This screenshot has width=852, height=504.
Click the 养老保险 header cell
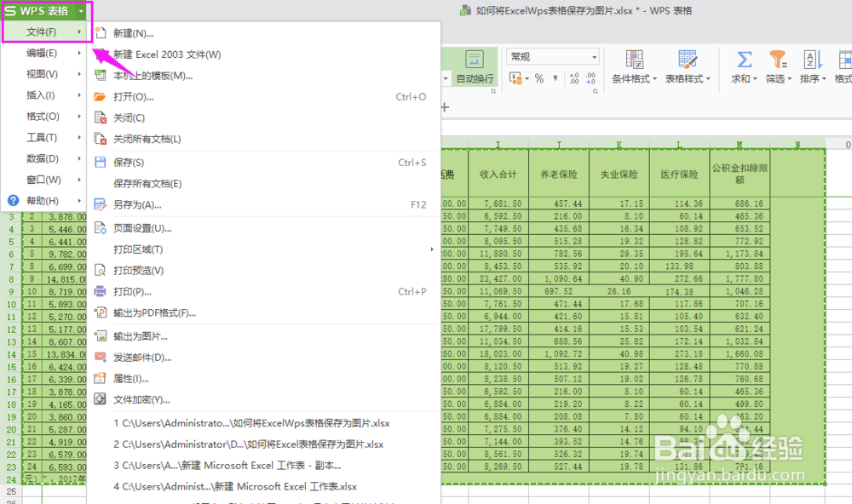pos(559,174)
